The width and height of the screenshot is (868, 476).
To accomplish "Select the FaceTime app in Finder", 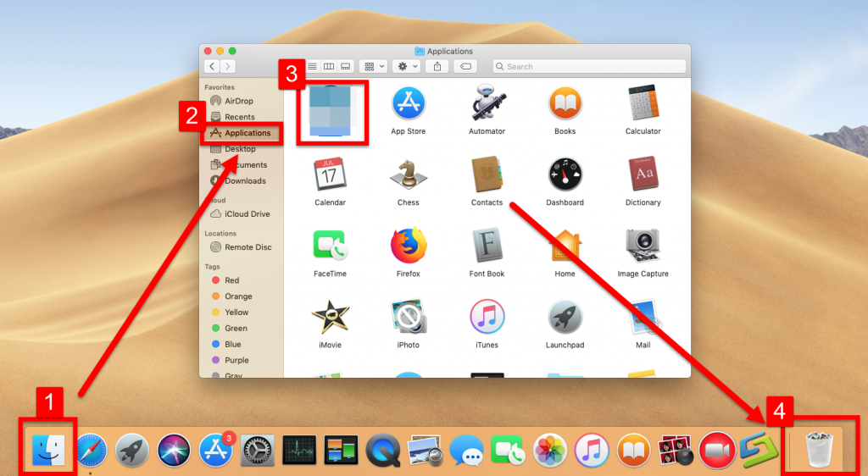I will (x=330, y=246).
